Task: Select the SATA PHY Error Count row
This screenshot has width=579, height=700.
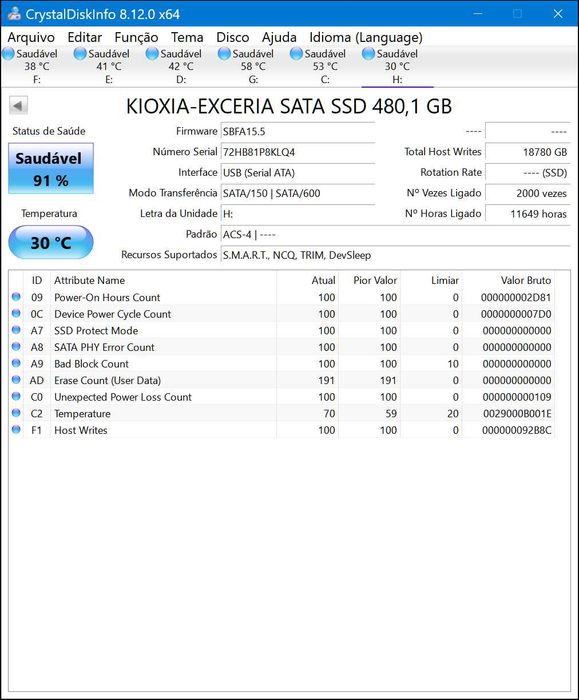Action: [x=282, y=347]
